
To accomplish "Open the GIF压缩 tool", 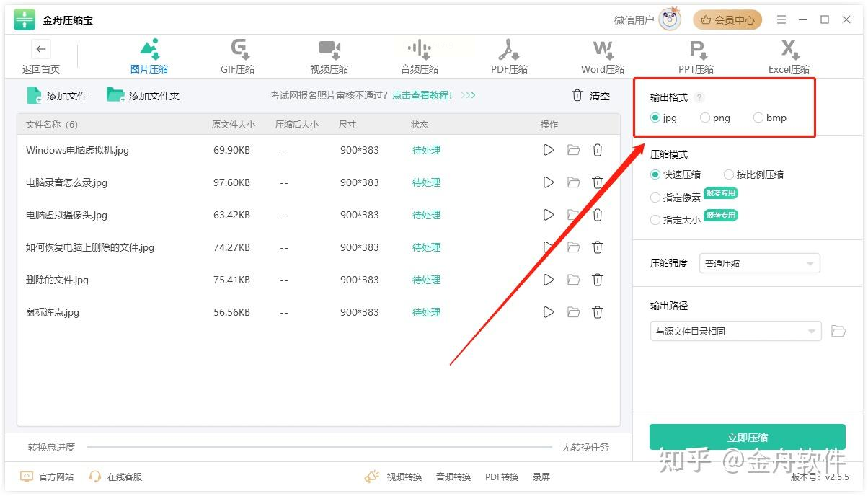I will pyautogui.click(x=238, y=56).
